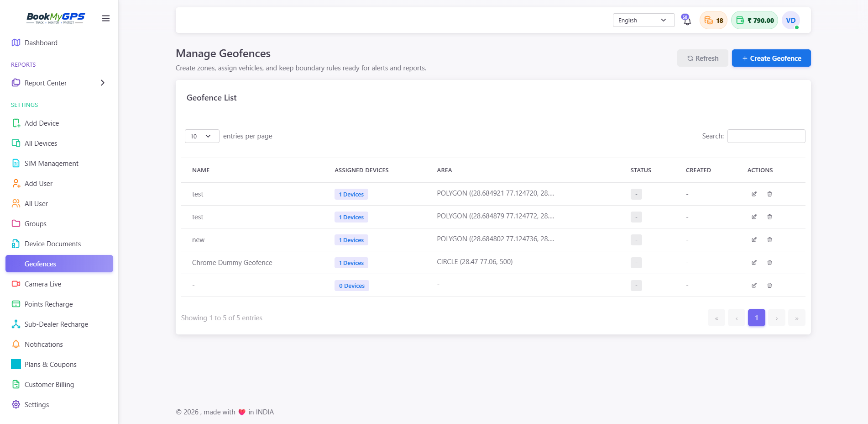Open Notifications in the sidebar
The width and height of the screenshot is (868, 424).
tap(59, 344)
